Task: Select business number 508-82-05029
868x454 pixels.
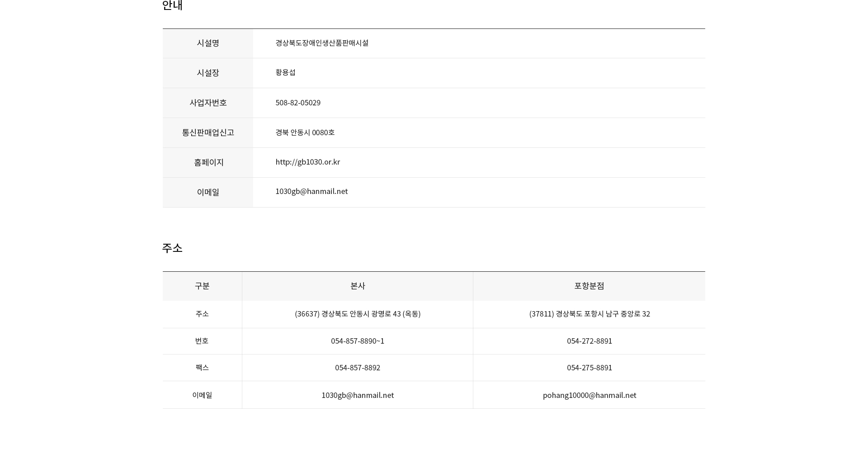Action: click(x=298, y=103)
